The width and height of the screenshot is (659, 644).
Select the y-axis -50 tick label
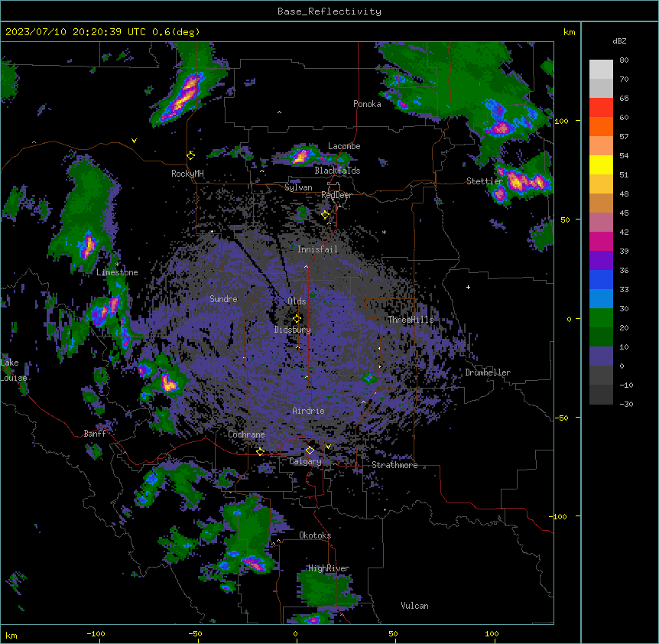click(560, 418)
